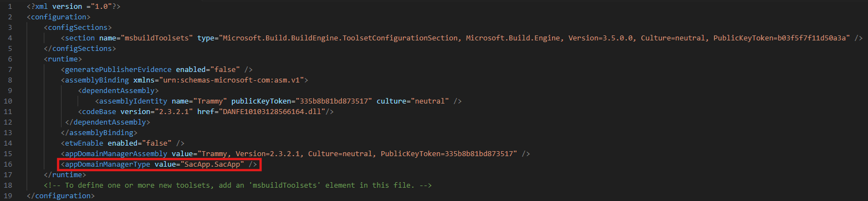Viewport: 868px width, 201px height.
Task: Click line number 16 in the gutter
Action: [x=9, y=164]
